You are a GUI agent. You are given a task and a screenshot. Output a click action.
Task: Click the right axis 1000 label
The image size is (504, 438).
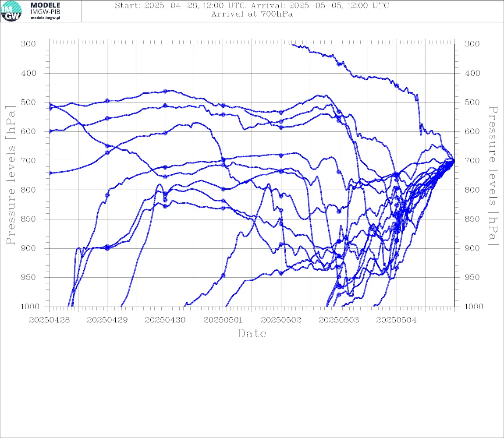pyautogui.click(x=474, y=307)
